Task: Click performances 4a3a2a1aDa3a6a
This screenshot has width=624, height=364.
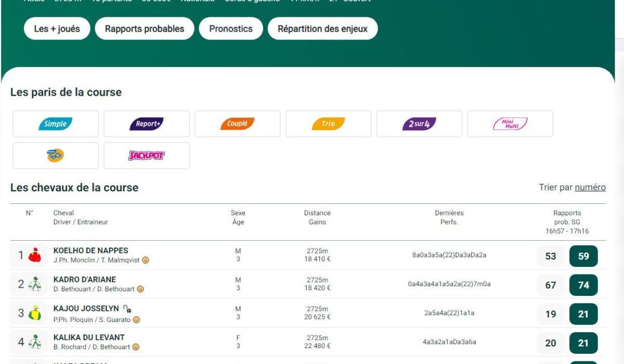Action: (449, 342)
